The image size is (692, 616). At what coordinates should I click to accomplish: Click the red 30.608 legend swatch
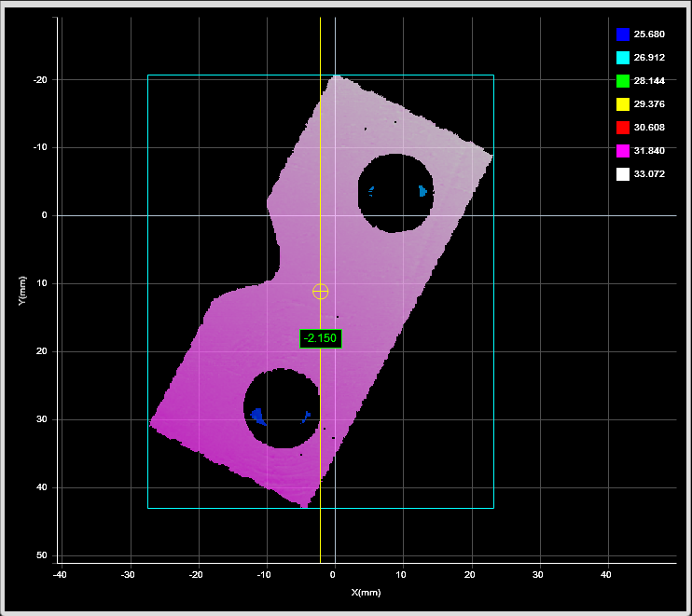[623, 128]
